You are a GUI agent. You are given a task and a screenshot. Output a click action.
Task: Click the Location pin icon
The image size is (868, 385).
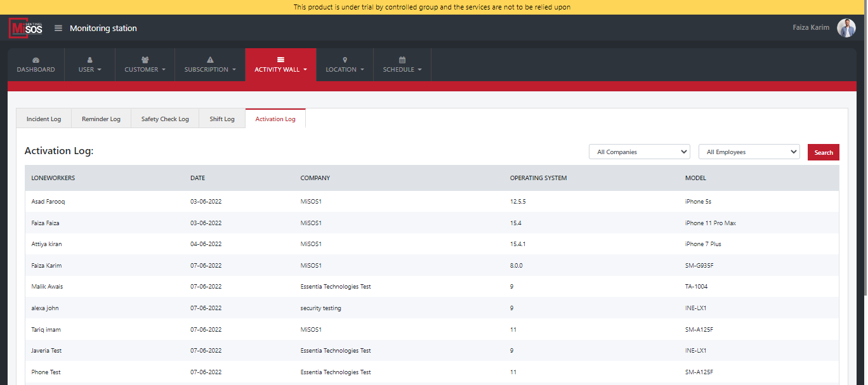click(x=345, y=60)
